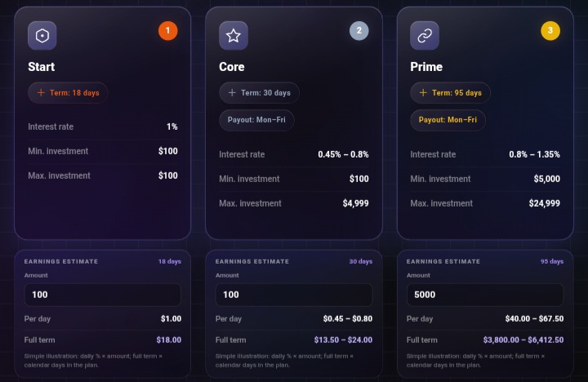The width and height of the screenshot is (588, 382).
Task: Expand the Term: 18 days pill
Action: click(68, 92)
